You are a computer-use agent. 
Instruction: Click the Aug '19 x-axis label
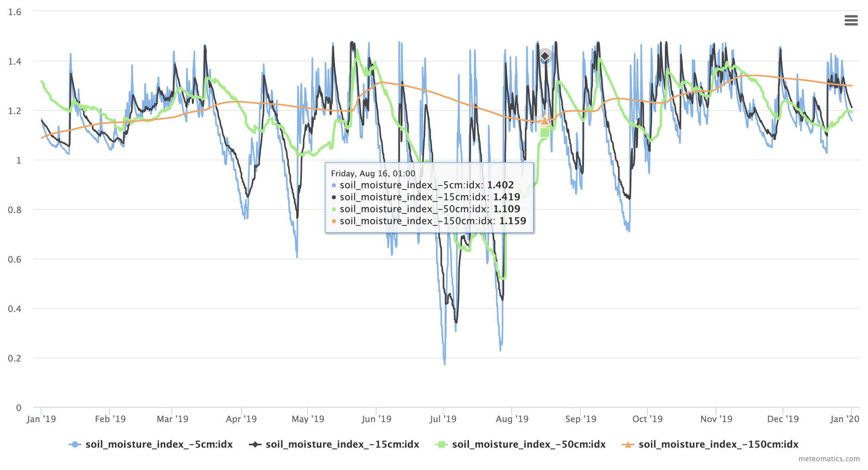[512, 419]
